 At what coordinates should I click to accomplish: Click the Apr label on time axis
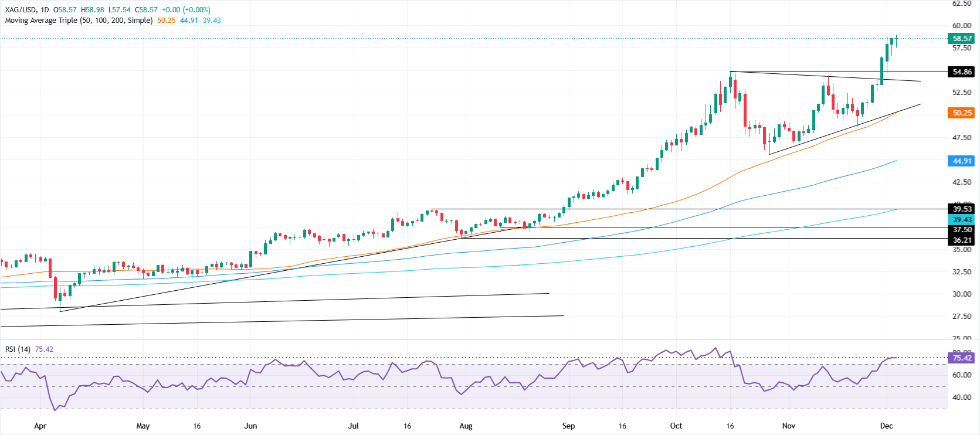40,426
